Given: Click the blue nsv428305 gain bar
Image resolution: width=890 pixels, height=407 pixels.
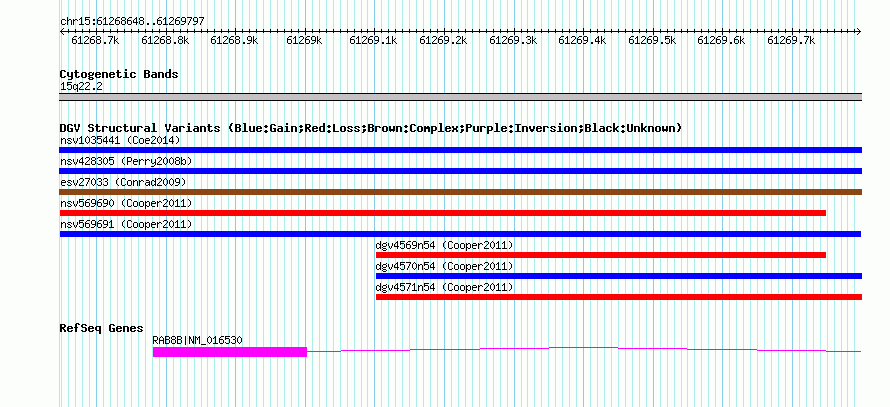Looking at the screenshot, I should [x=460, y=171].
